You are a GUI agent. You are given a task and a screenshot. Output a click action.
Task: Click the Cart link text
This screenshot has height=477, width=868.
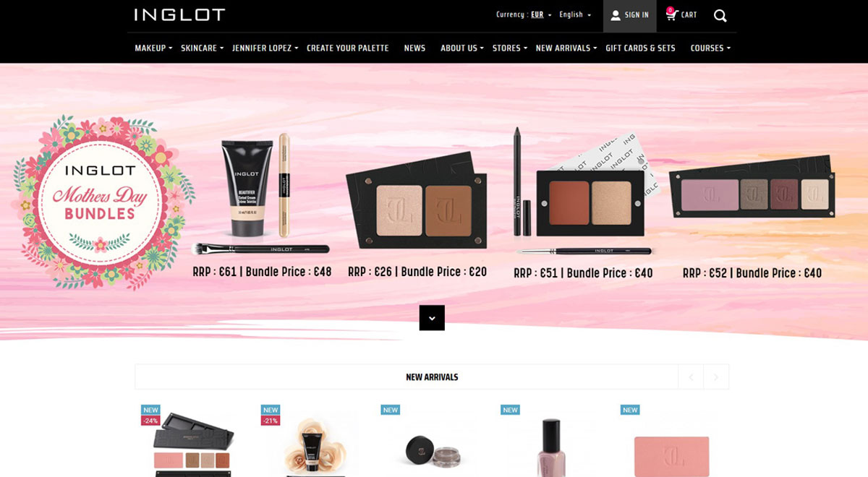[x=689, y=15]
